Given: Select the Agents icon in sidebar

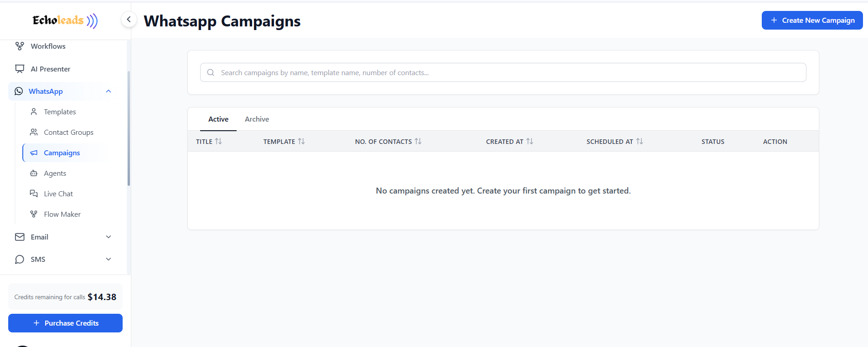Looking at the screenshot, I should click(x=34, y=173).
